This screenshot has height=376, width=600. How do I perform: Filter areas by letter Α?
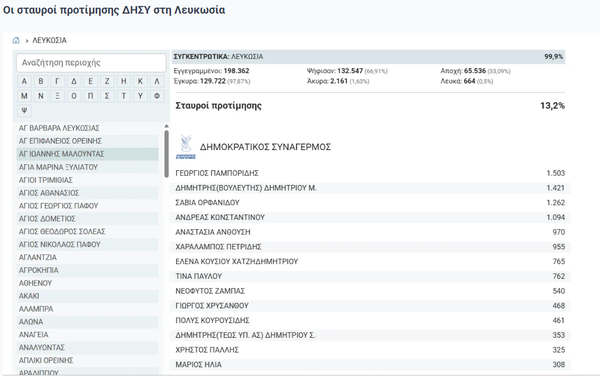[24, 81]
